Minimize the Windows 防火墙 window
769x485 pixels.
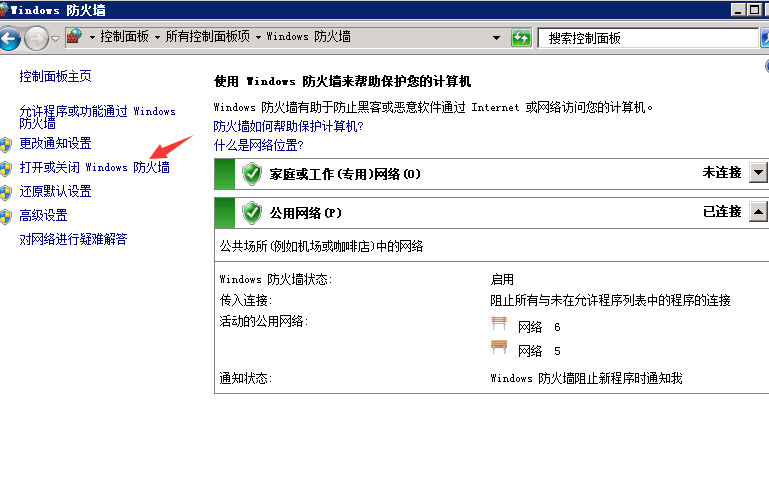(738, 9)
